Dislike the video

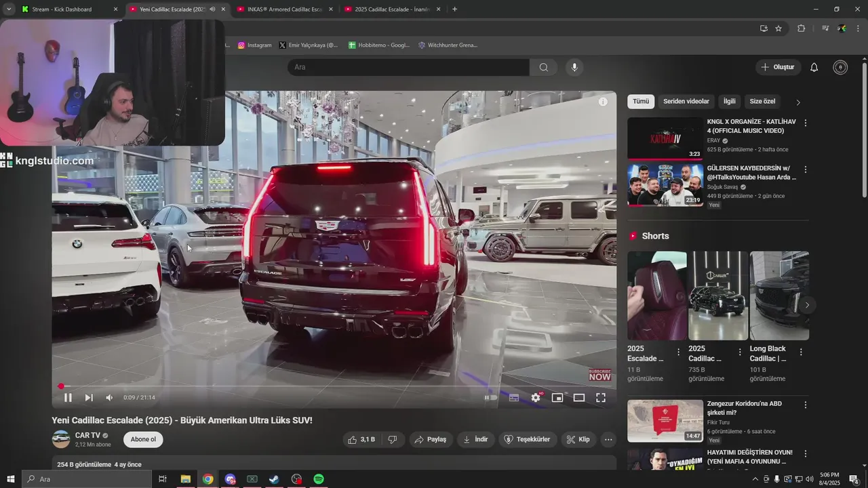point(392,439)
